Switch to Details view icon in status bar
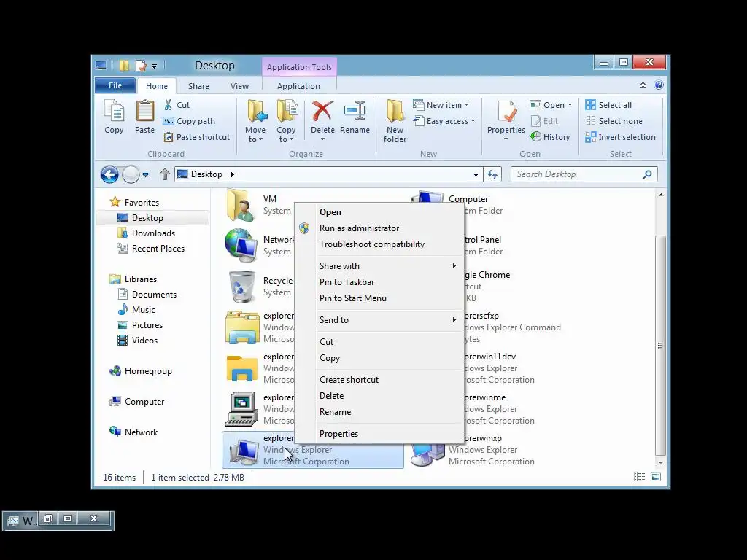This screenshot has height=560, width=747. point(639,477)
